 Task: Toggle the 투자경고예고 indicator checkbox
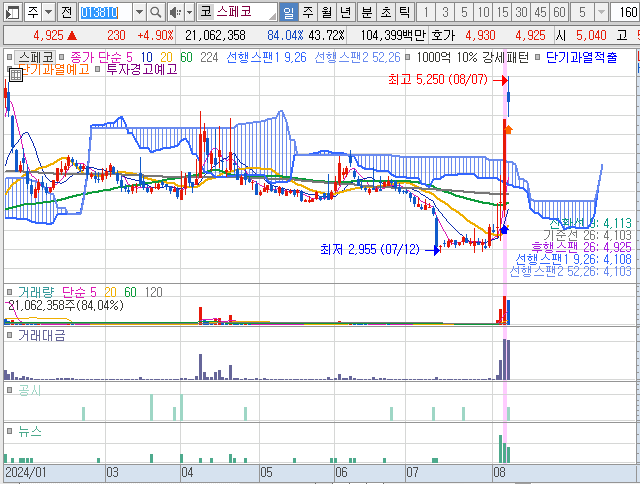98,69
